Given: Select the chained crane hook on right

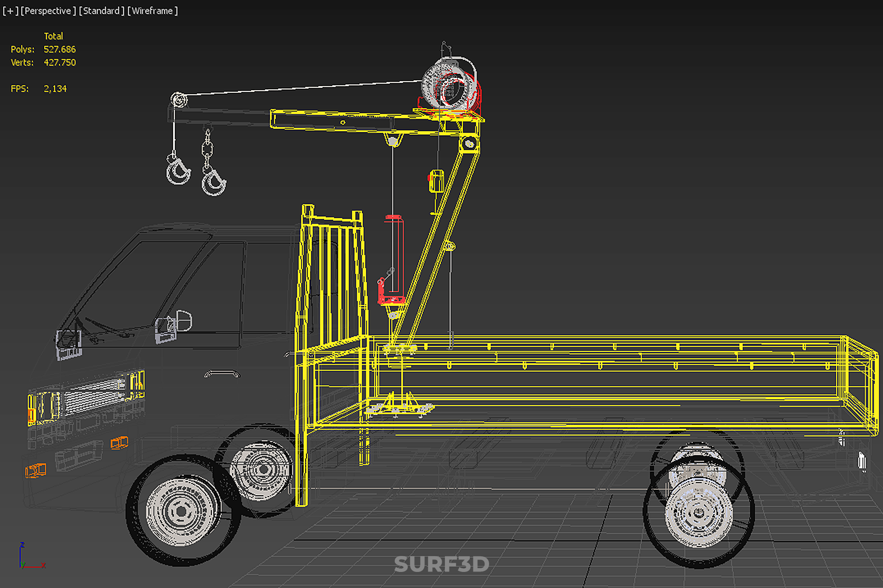Looking at the screenshot, I should tap(213, 182).
